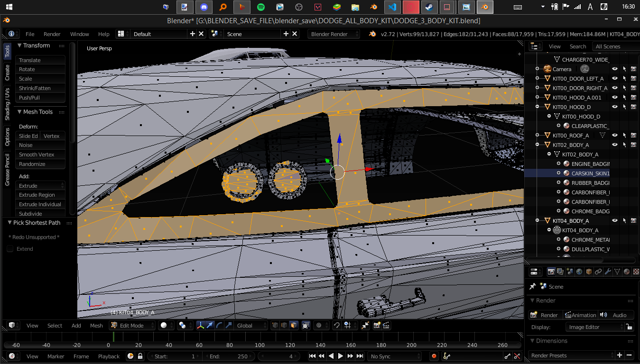
Task: Open 3D view editor type selector
Action: (13, 325)
